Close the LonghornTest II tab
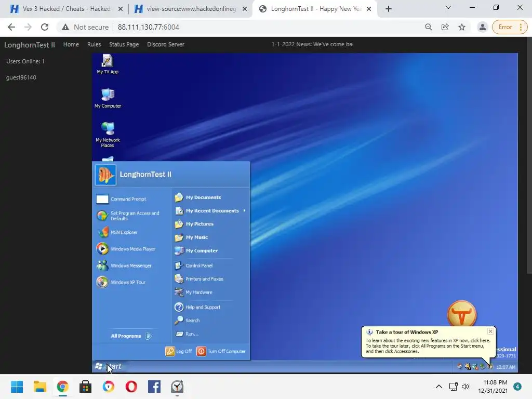Viewport: 532px width, 399px height. coord(369,9)
